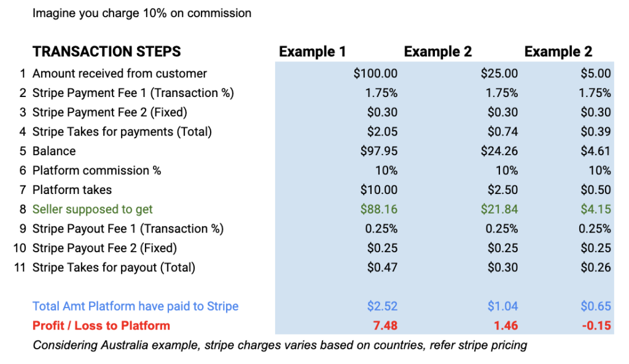Viewport: 629px width, 364px height.
Task: Select the $97.95 balance cell
Action: 379,151
